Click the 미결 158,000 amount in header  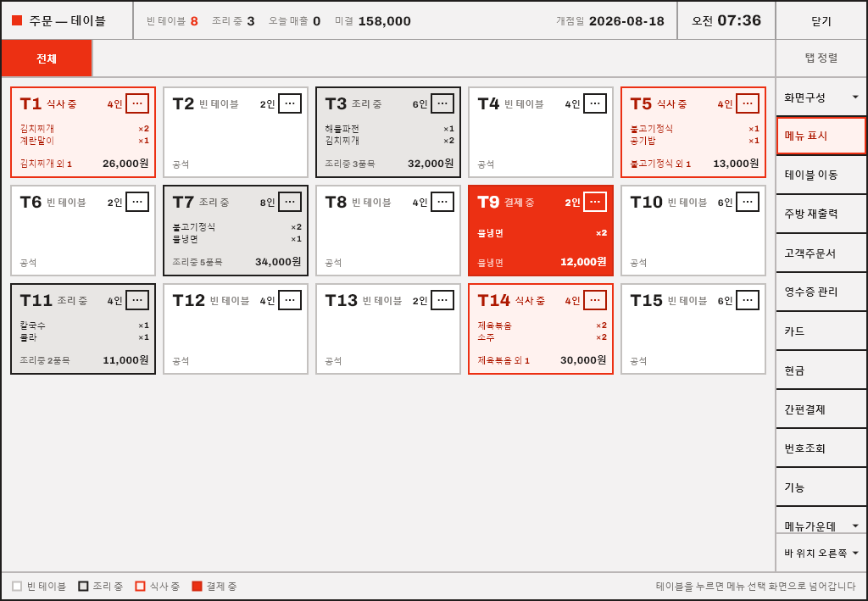(373, 21)
